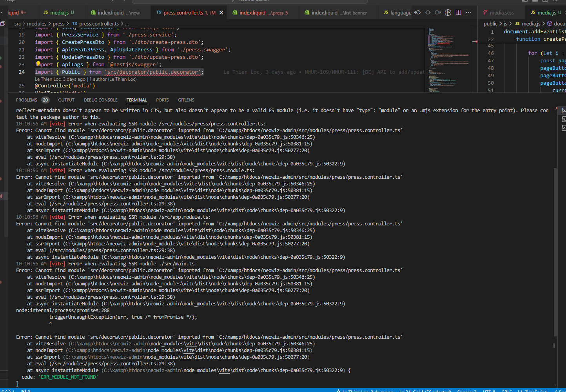Click 'function createPa' line 22 in right editor
Image resolution: width=566 pixels, height=392 pixels.
click(541, 39)
